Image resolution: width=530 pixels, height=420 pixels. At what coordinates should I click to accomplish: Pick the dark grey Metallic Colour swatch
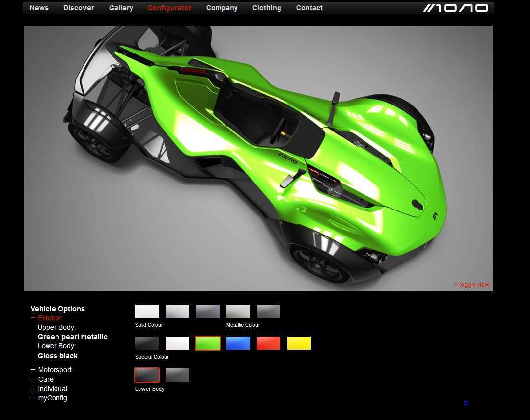point(268,311)
